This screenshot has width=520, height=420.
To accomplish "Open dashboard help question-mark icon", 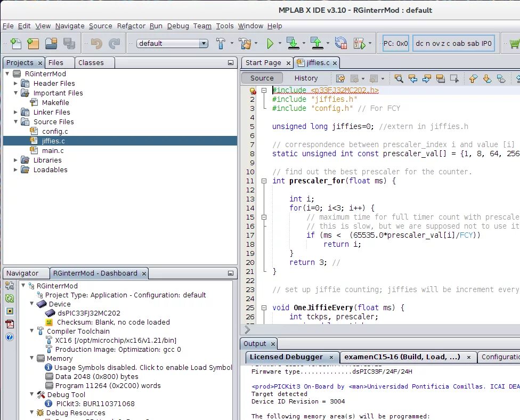I will 10,337.
